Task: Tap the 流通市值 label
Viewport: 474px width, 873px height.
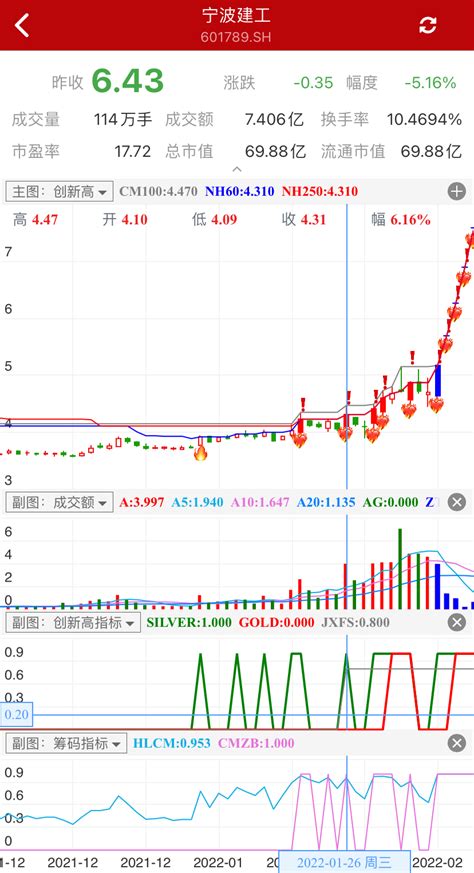Action: click(353, 151)
